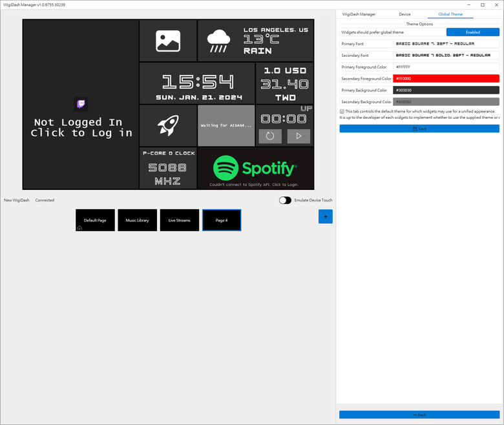This screenshot has height=425, width=504.
Task: Click the P-Core 0 Clock widget
Action: pyautogui.click(x=168, y=168)
